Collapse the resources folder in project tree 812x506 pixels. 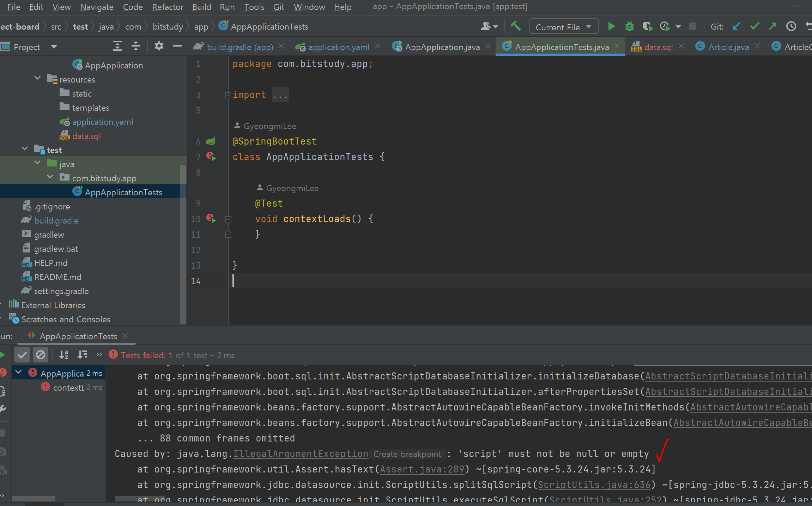point(38,78)
